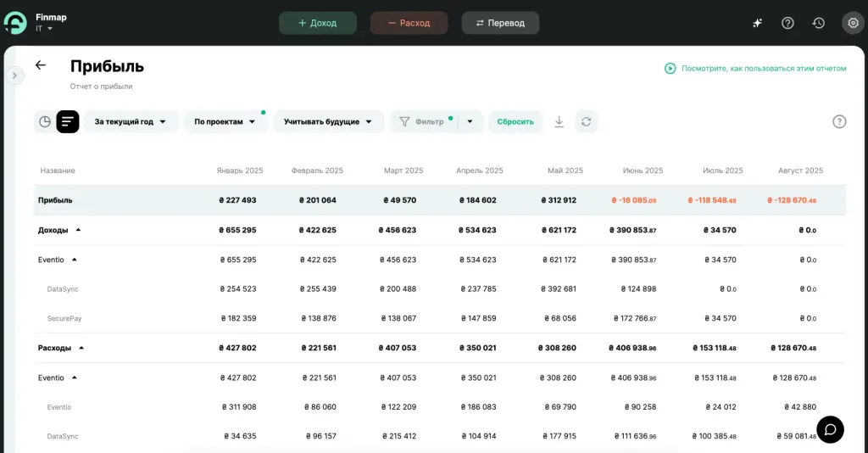Screen dimensions: 868x453
Task: Select the Прибыль row label
Action: [55, 200]
